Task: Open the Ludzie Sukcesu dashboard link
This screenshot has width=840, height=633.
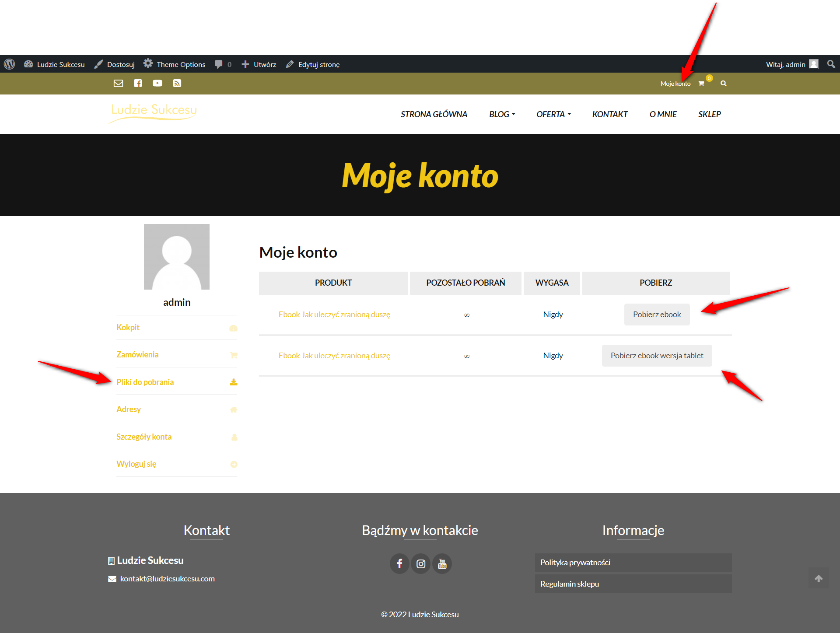Action: point(54,64)
